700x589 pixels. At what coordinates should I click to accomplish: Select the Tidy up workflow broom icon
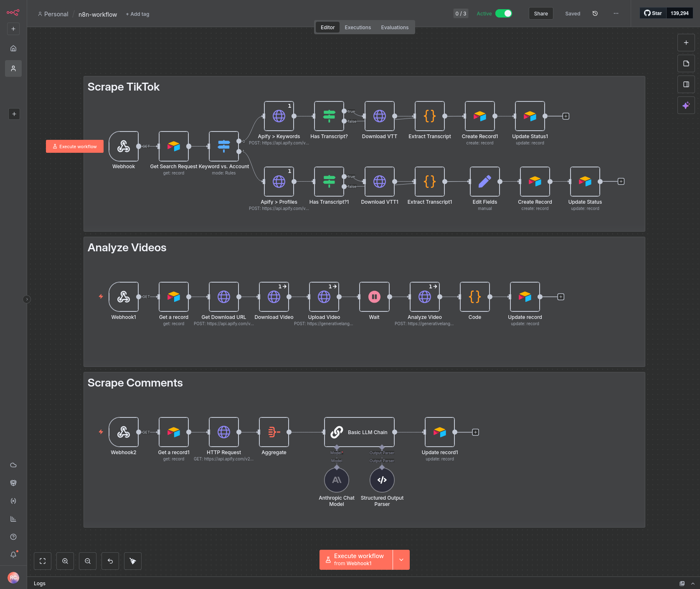tap(132, 561)
